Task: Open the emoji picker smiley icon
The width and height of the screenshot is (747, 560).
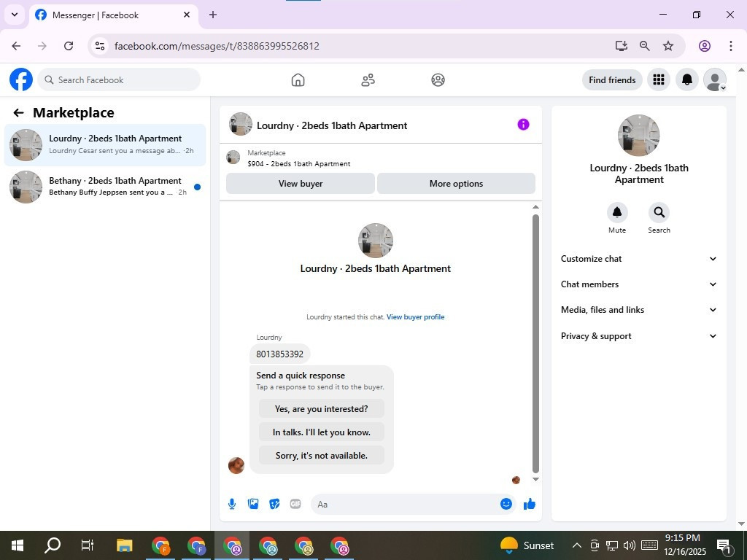Action: point(506,504)
